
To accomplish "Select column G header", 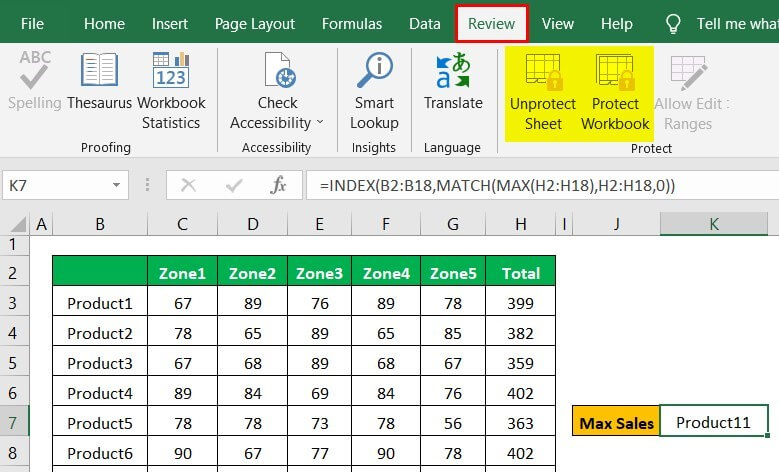I will 453,224.
